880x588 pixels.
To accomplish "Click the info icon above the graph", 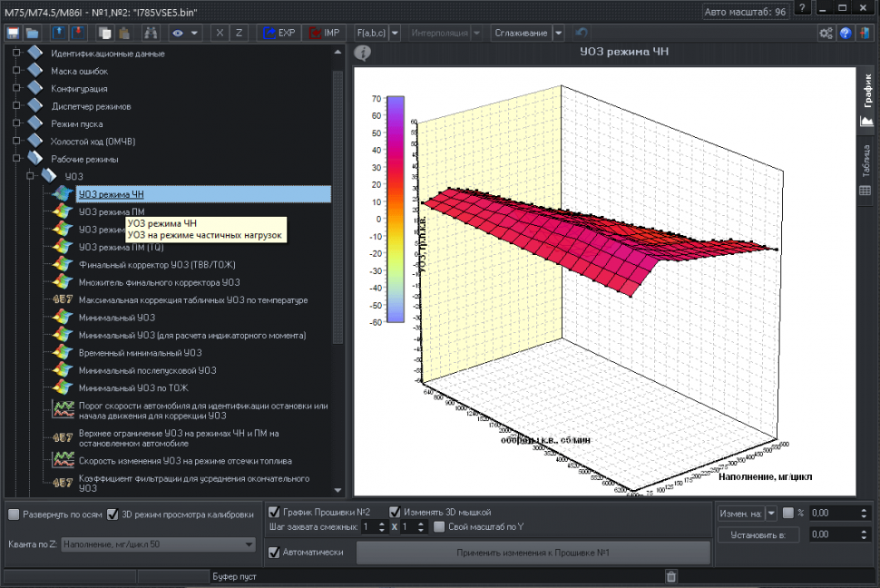I will tap(363, 53).
